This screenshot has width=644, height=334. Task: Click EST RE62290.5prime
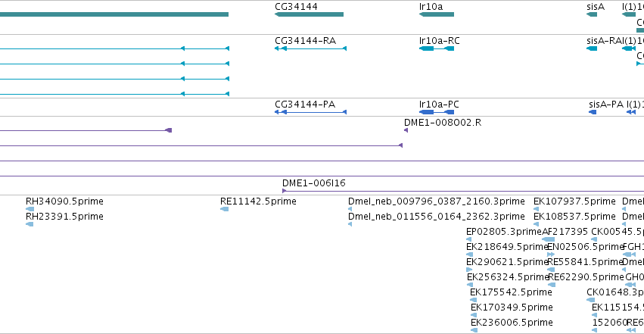pyautogui.click(x=552, y=285)
